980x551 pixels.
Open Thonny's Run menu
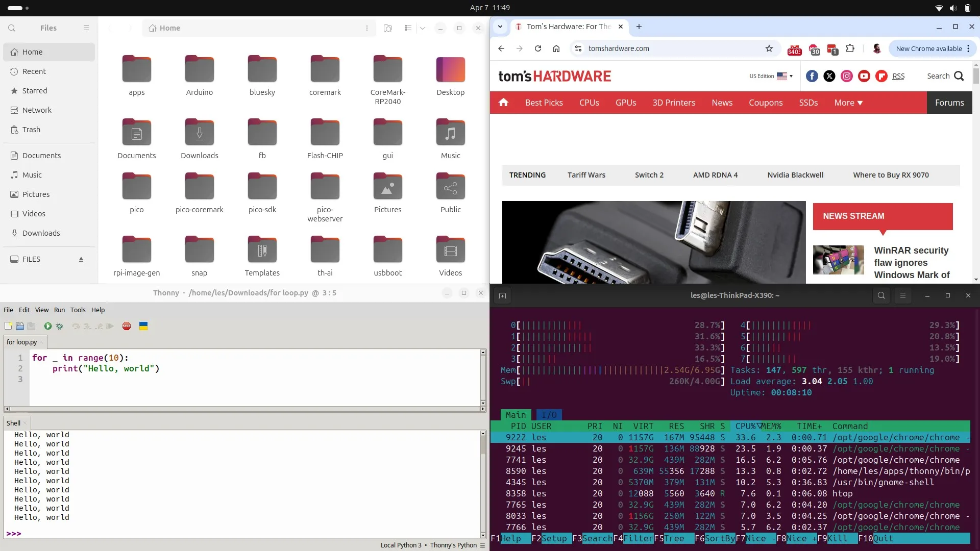[60, 310]
